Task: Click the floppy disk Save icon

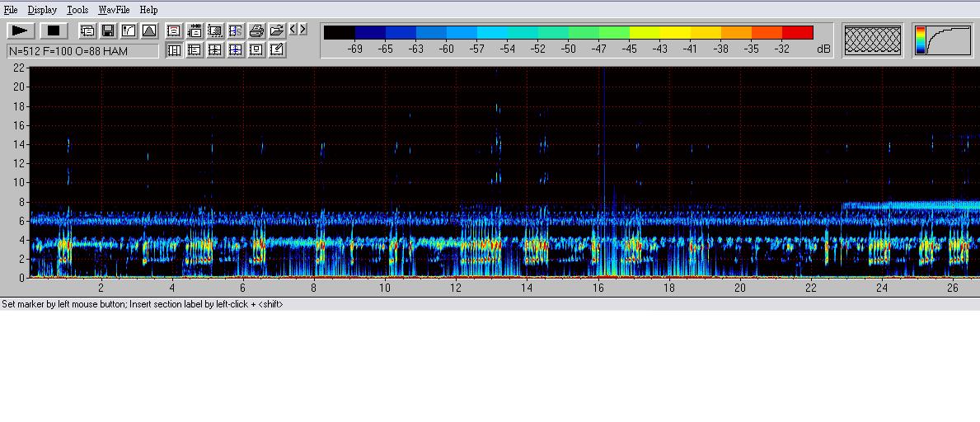Action: pos(108,31)
